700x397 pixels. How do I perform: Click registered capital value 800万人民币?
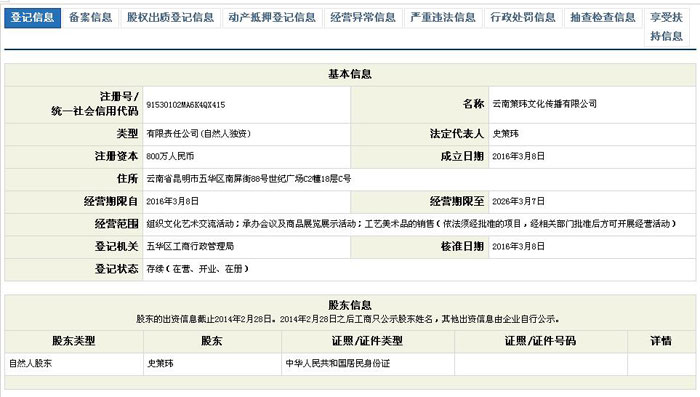[x=170, y=156]
